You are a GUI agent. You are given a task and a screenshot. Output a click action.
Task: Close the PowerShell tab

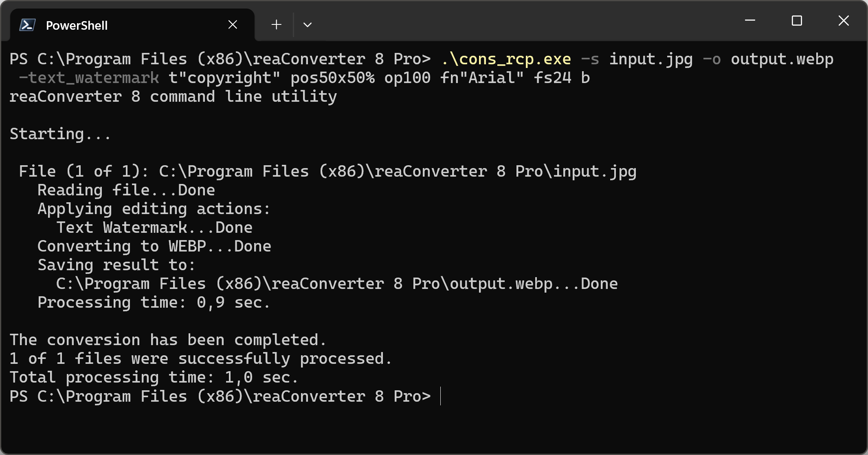pyautogui.click(x=233, y=25)
